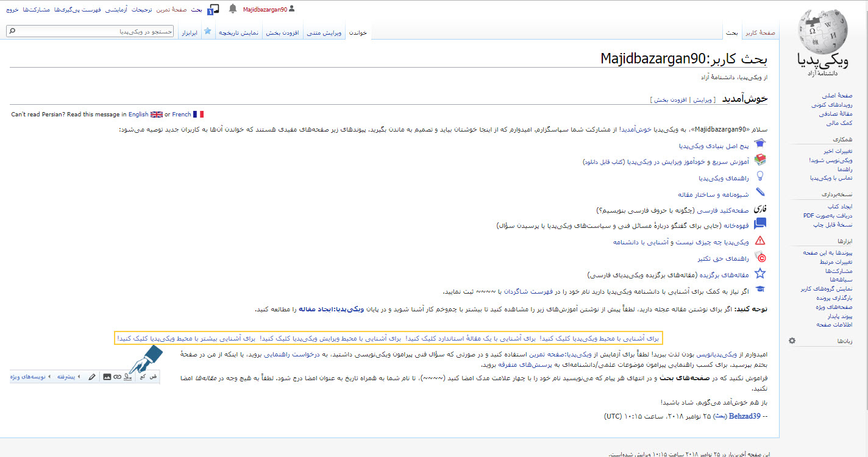Open ایجاد کتاب in sidebar
The width and height of the screenshot is (868, 457).
841,207
